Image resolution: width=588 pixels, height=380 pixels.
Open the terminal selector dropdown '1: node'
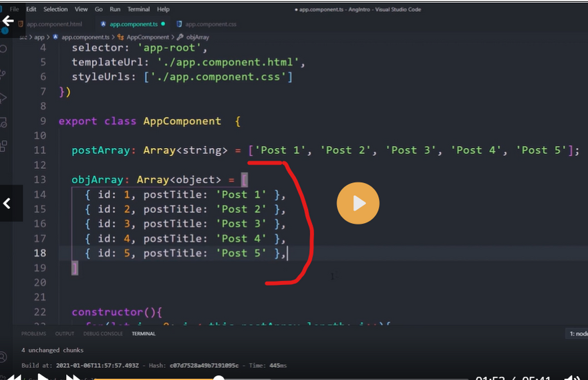577,333
